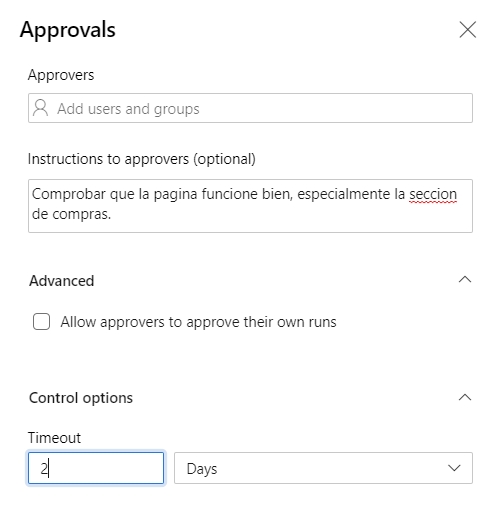Click the Control options heading
Image resolution: width=500 pixels, height=517 pixels.
click(x=81, y=398)
